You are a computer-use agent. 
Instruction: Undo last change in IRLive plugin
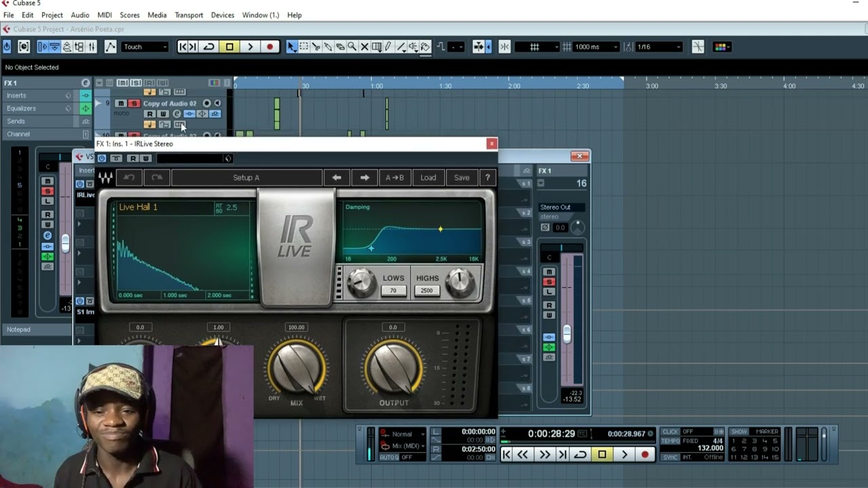[129, 178]
